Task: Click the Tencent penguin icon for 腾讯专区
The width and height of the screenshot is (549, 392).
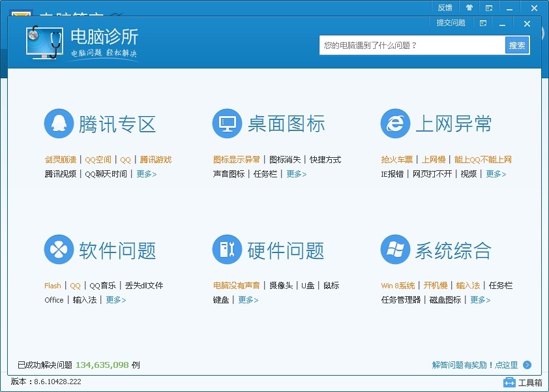Action: click(59, 124)
